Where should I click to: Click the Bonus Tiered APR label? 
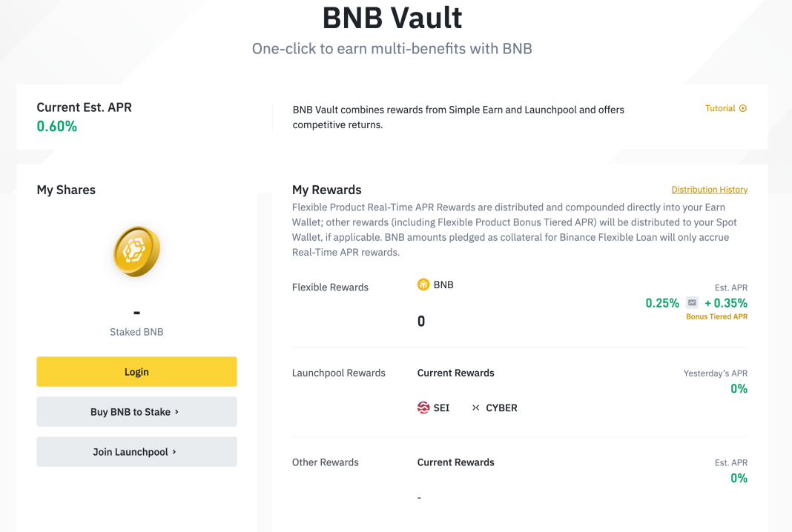click(x=717, y=316)
